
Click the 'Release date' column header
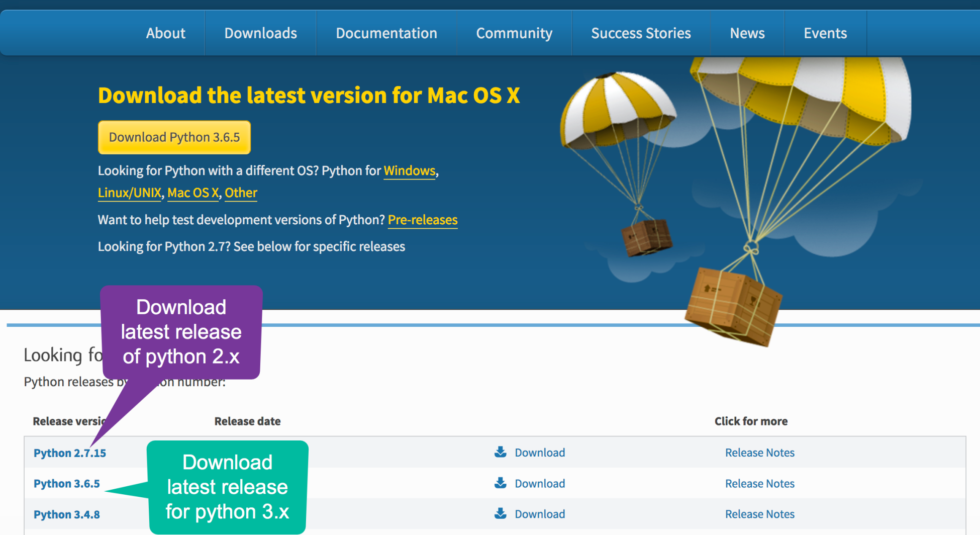click(247, 421)
